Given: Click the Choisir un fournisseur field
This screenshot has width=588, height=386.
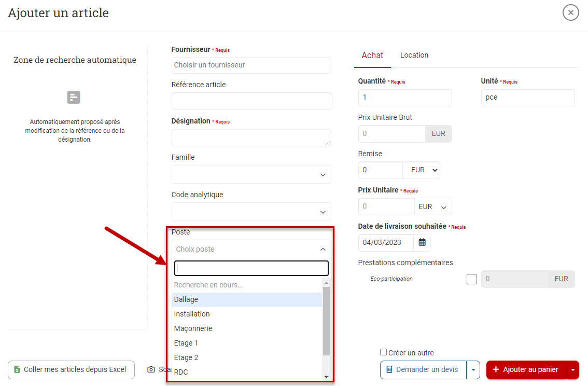Looking at the screenshot, I should (251, 65).
